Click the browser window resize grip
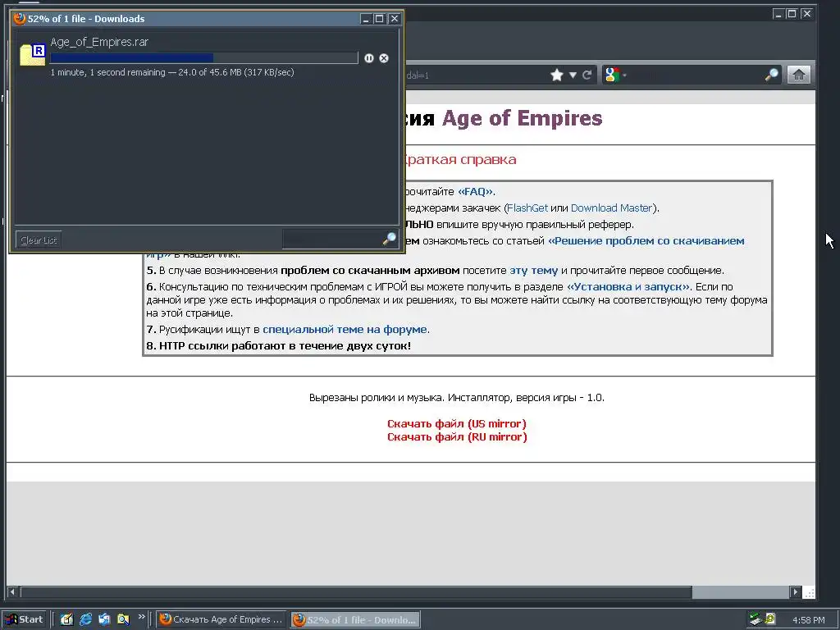 [x=810, y=592]
